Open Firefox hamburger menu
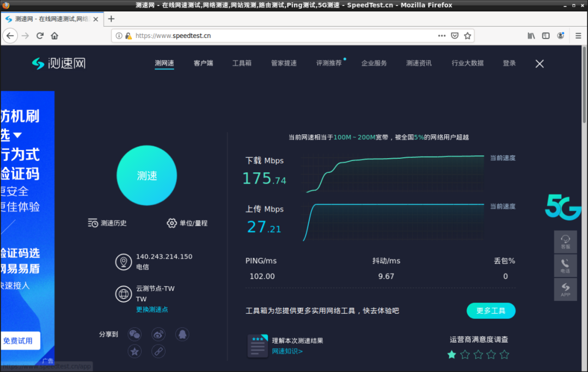This screenshot has width=588, height=372. [578, 35]
